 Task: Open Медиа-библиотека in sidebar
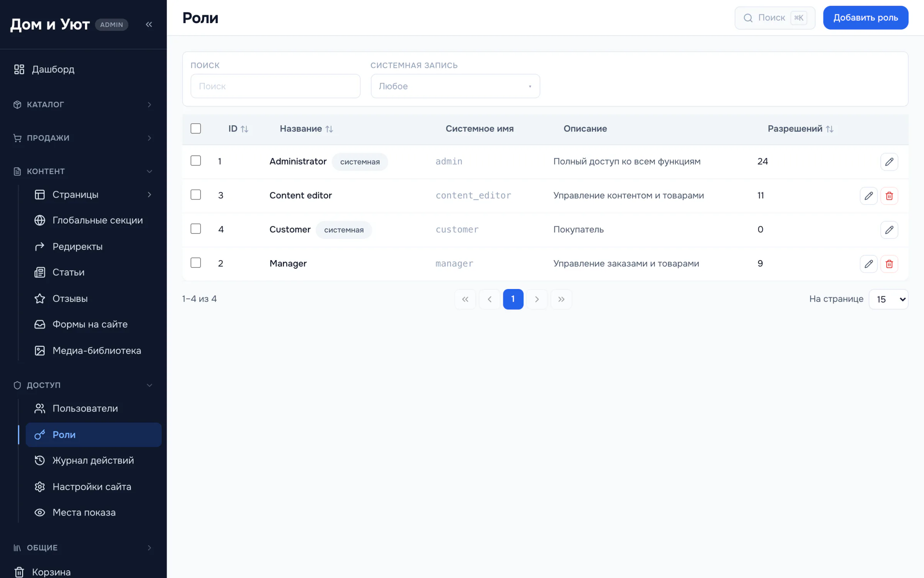click(x=94, y=351)
